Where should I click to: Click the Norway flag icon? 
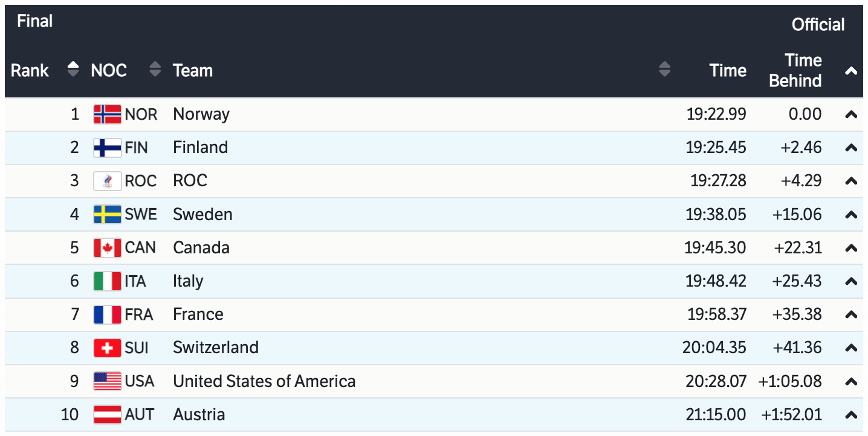click(x=108, y=114)
